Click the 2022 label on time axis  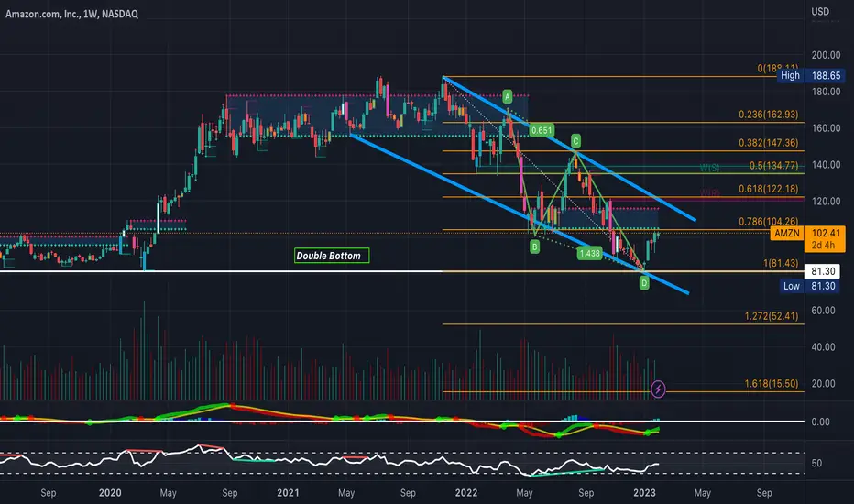click(466, 493)
